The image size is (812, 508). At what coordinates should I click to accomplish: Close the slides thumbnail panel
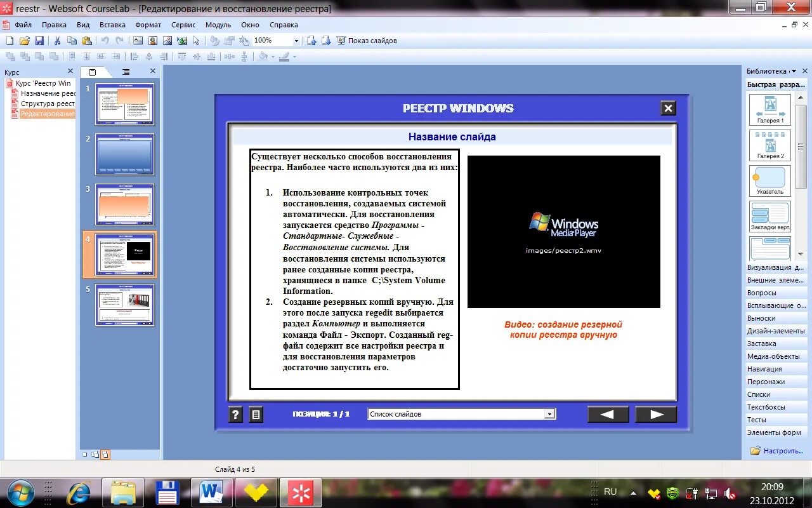click(x=153, y=71)
